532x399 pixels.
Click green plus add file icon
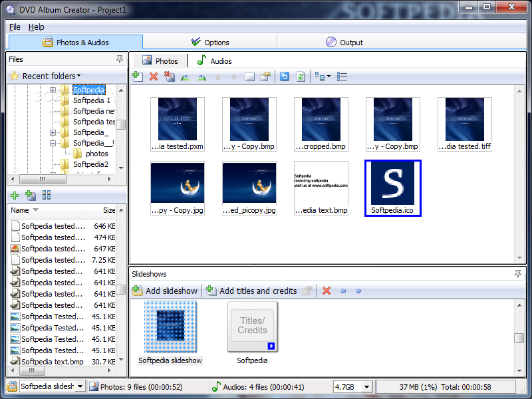pyautogui.click(x=15, y=196)
